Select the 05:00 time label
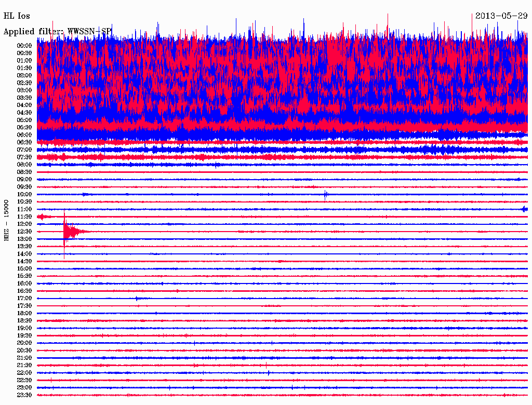Screen dimensions: 532x405 tap(24, 120)
